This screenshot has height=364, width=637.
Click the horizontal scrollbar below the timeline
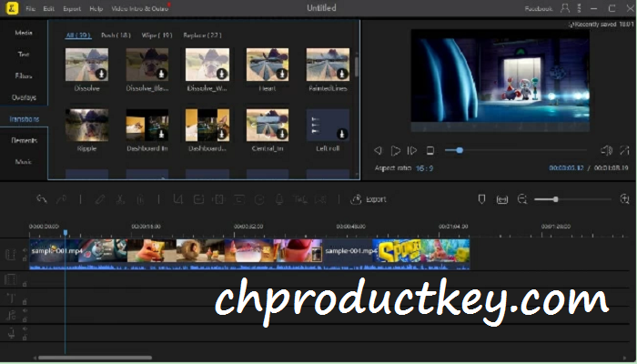(x=95, y=358)
